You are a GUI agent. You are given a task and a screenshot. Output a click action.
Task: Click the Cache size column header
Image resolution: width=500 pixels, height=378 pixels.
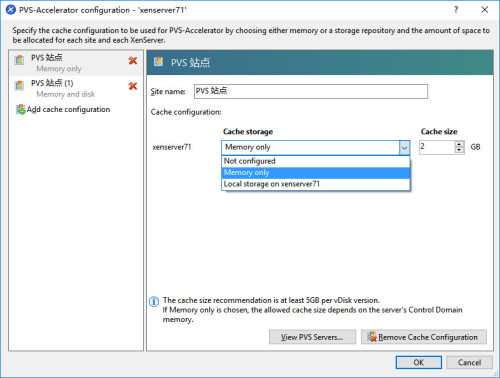tap(439, 132)
